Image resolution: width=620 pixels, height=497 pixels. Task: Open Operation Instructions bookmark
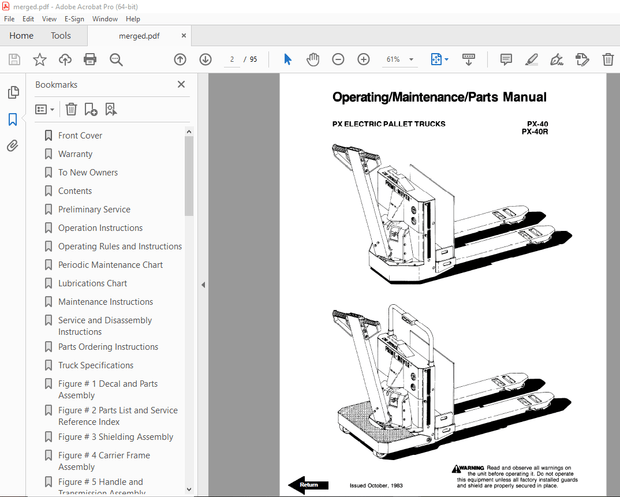[100, 228]
